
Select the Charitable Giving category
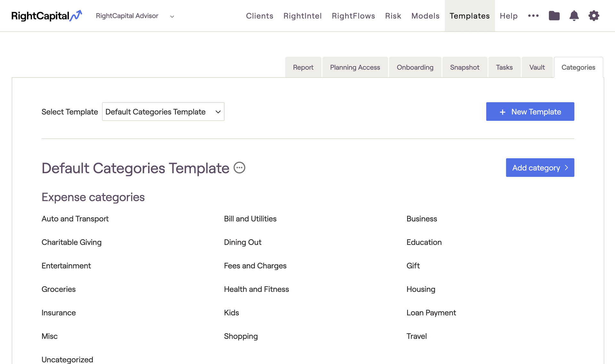pos(71,242)
